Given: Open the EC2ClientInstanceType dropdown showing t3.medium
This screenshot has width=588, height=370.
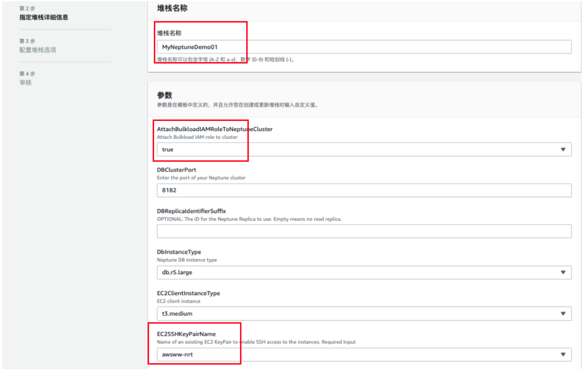Looking at the screenshot, I should (364, 314).
